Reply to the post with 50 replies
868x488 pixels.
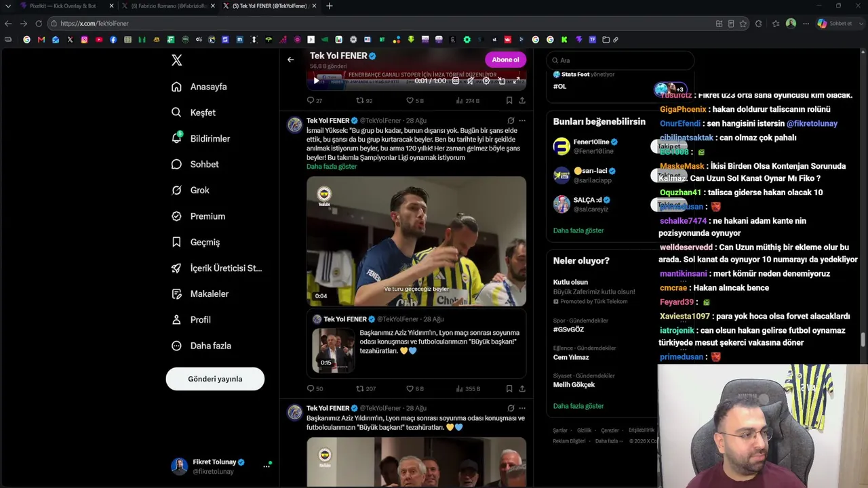click(x=315, y=389)
